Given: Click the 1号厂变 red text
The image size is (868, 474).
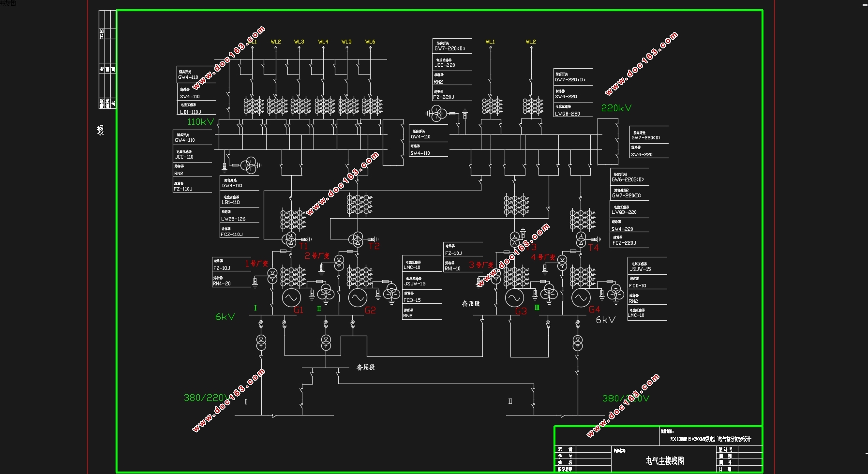Looking at the screenshot, I should pyautogui.click(x=256, y=264).
